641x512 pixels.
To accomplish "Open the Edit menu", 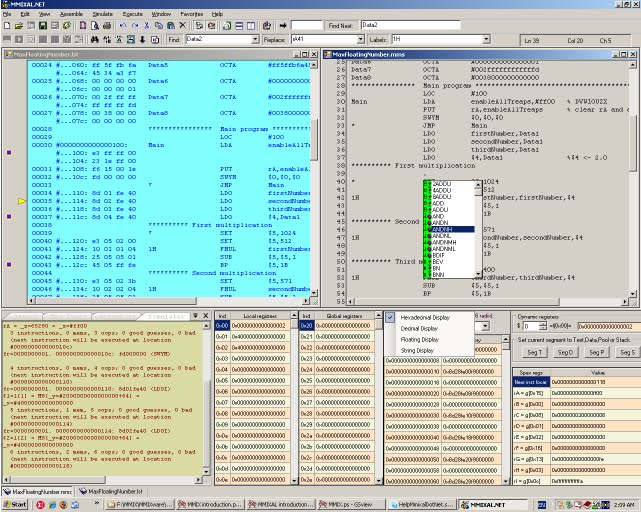I will [x=25, y=14].
